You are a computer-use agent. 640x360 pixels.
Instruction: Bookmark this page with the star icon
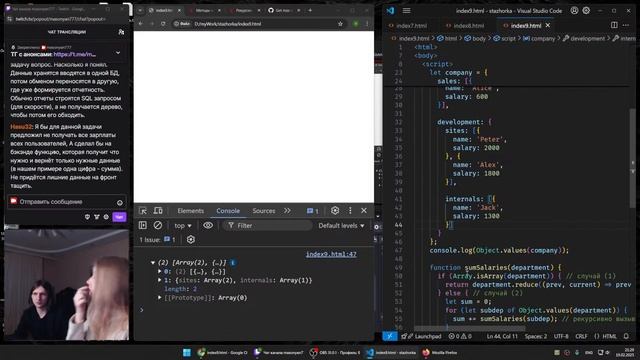pos(340,24)
